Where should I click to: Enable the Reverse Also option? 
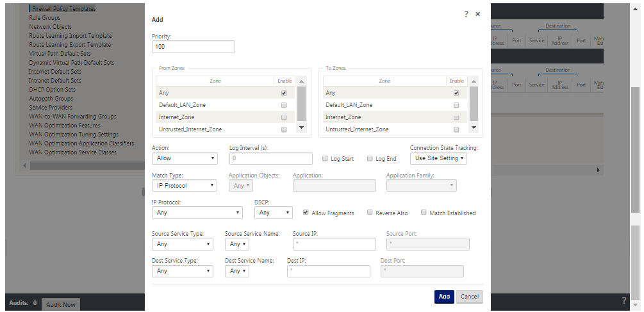coord(370,213)
